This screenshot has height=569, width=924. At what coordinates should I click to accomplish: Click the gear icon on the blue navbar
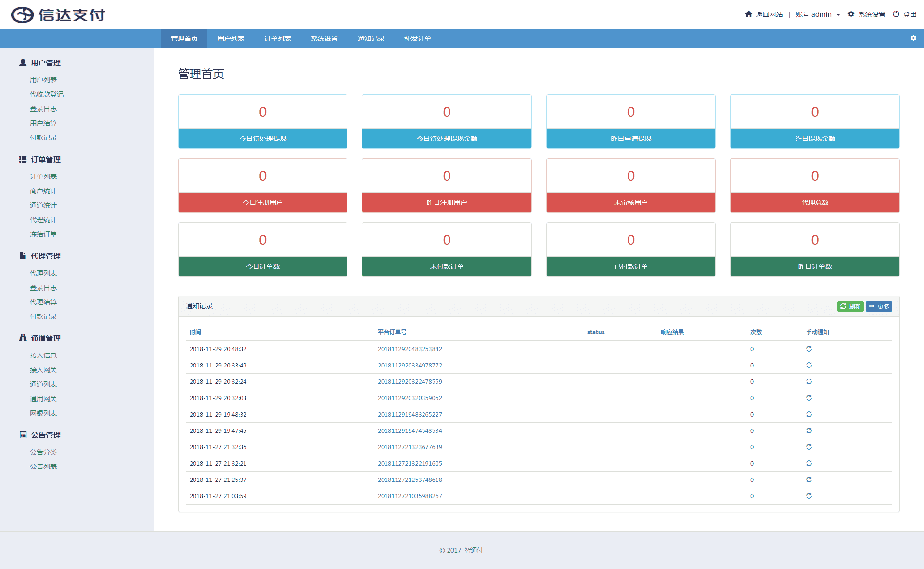(913, 38)
